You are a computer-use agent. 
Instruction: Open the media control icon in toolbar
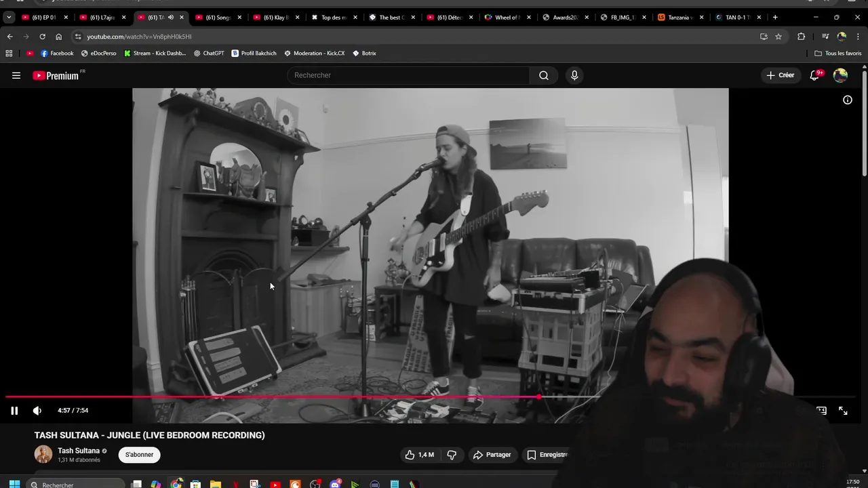(825, 37)
